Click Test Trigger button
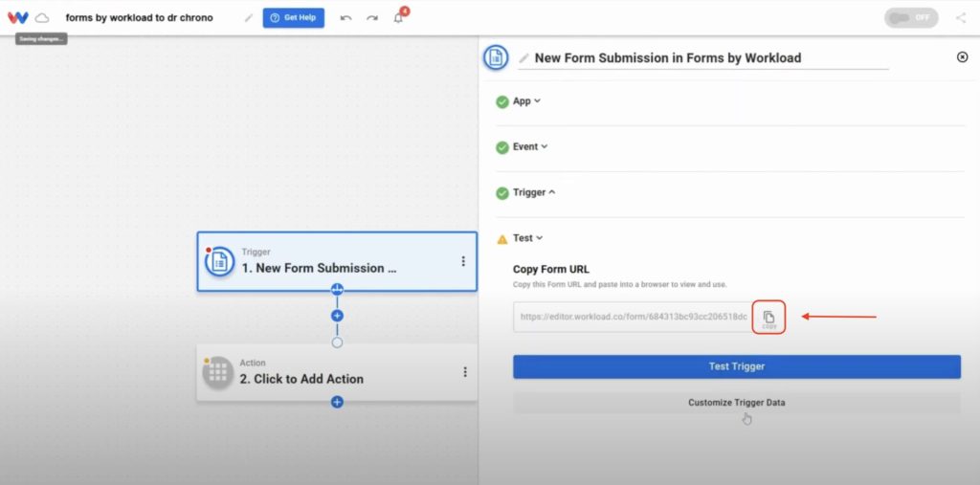This screenshot has width=980, height=485. pos(737,367)
